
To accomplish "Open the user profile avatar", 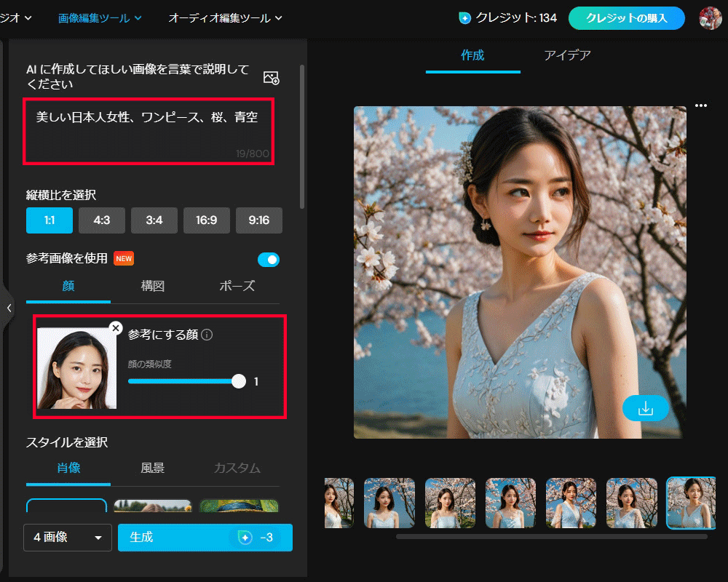I will coord(710,18).
